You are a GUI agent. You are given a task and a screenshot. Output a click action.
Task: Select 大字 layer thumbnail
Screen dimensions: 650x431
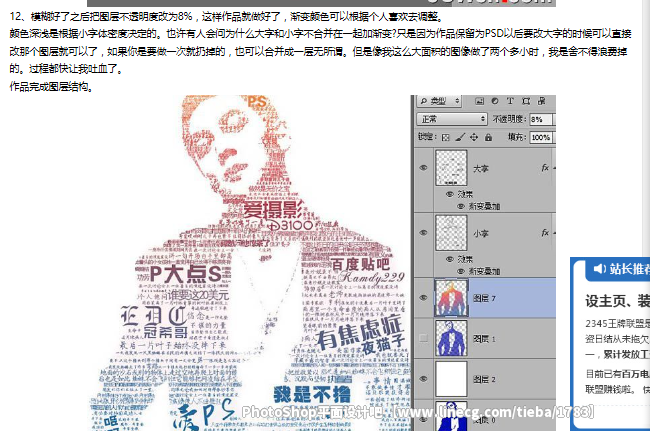[451, 168]
